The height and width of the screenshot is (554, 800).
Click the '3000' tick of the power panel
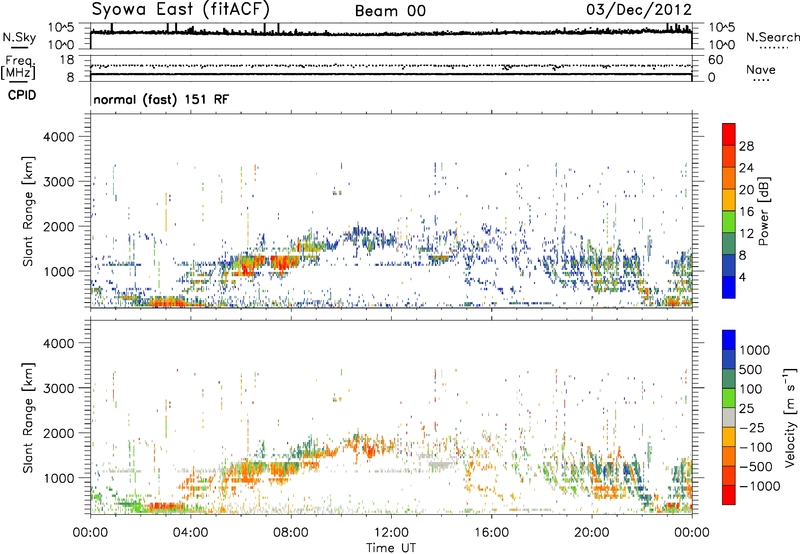click(58, 182)
